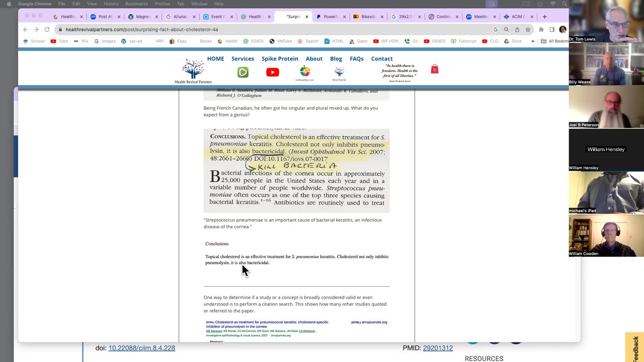Image resolution: width=644 pixels, height=362 pixels.
Task: Open the red shopping bag cart
Action: [x=435, y=69]
